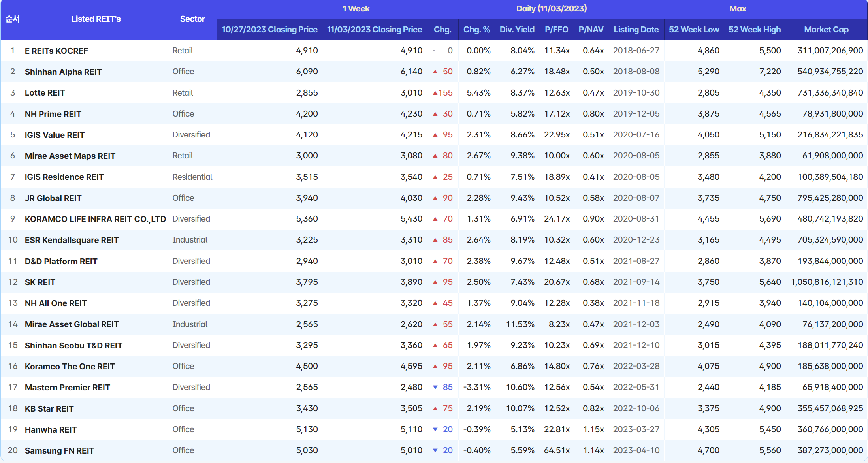This screenshot has width=868, height=463.
Task: Click the 2023-03-27 listing date
Action: [636, 429]
